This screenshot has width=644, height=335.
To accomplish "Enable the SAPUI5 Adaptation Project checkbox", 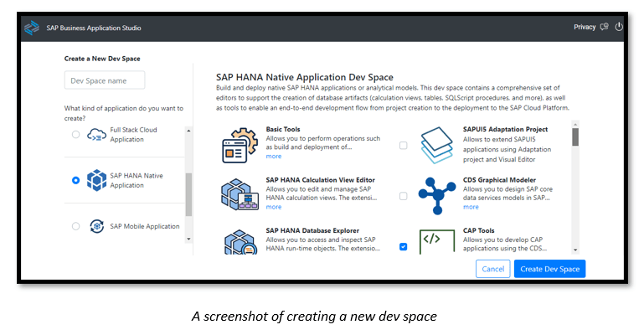I will click(404, 146).
